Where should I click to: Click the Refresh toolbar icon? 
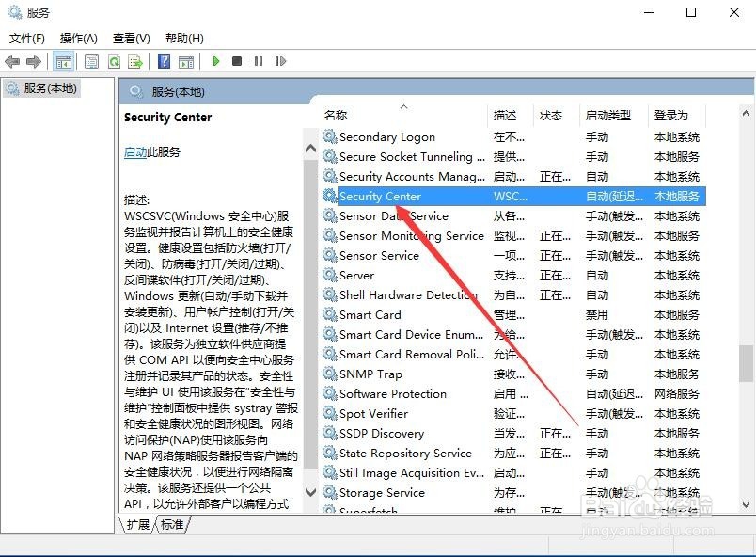pyautogui.click(x=115, y=61)
